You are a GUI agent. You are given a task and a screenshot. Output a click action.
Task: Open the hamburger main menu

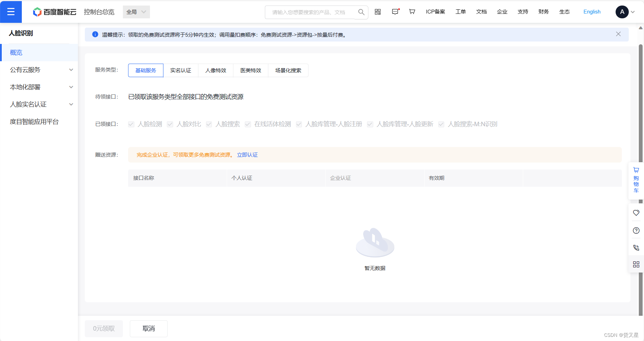point(11,12)
